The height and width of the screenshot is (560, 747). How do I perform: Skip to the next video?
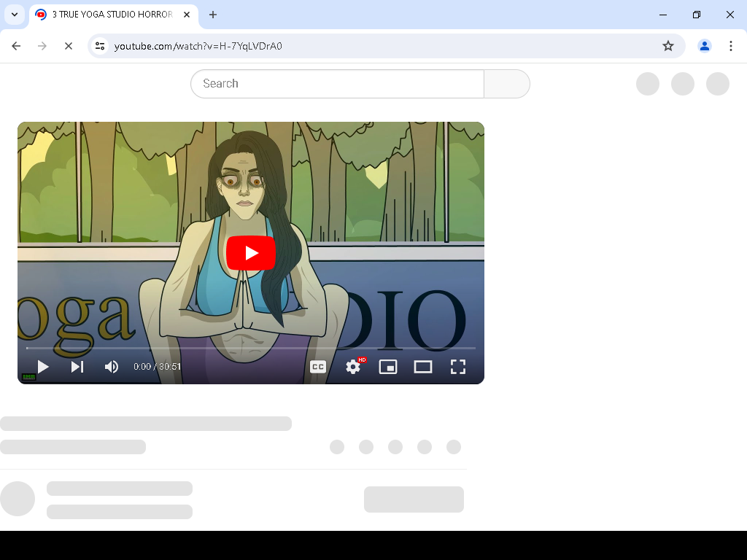(77, 367)
